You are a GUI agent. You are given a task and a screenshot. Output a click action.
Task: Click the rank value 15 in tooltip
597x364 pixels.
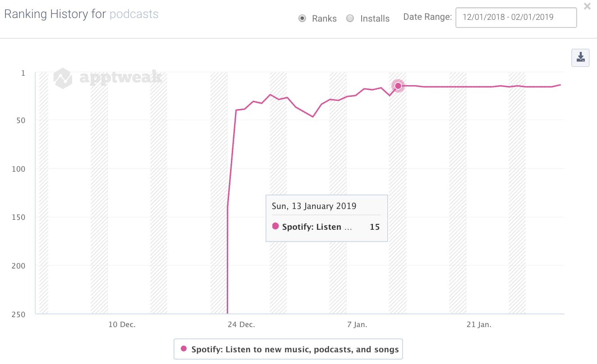click(x=375, y=227)
